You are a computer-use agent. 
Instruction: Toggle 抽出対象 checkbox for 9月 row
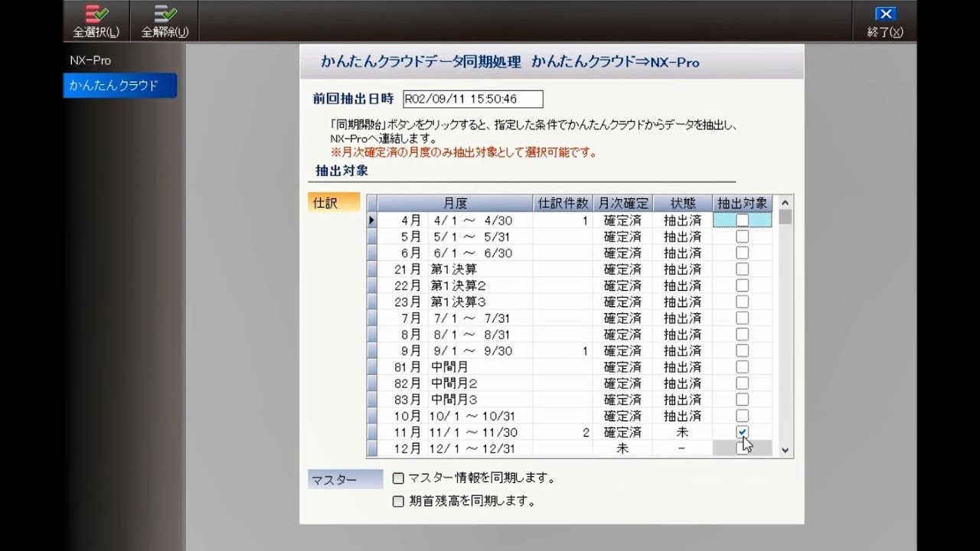click(742, 350)
